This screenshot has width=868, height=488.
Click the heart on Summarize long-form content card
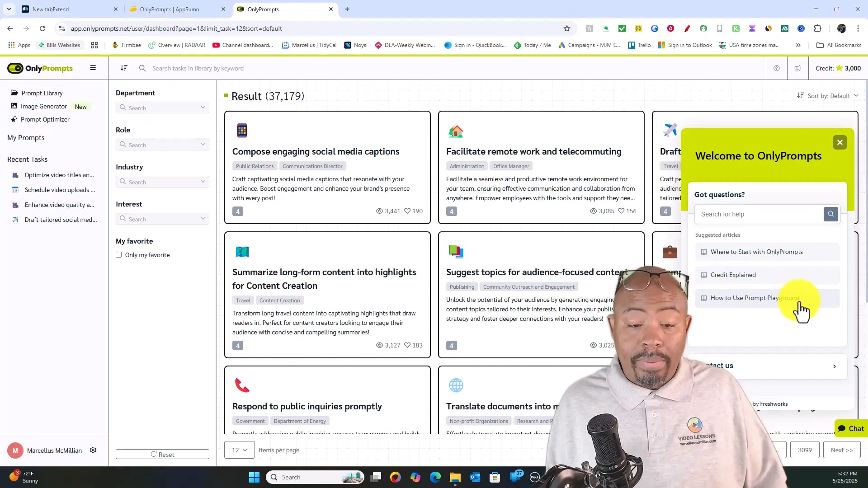coord(407,345)
